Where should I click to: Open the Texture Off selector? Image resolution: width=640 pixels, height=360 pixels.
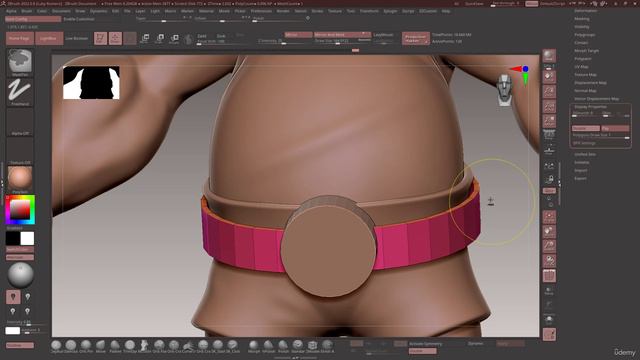(x=20, y=151)
